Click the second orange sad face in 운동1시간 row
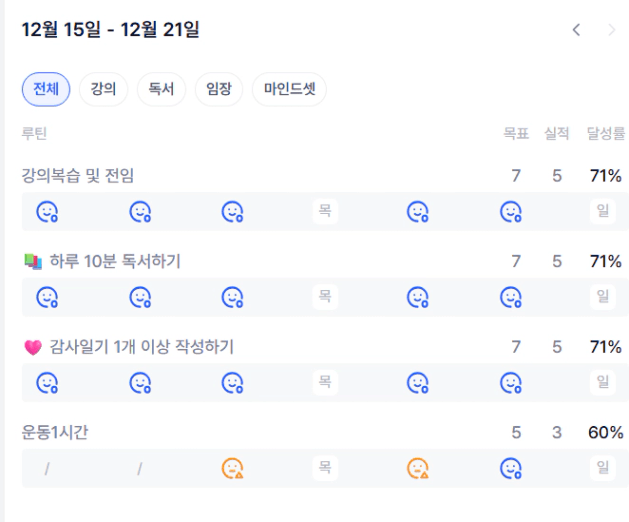Viewport: 629px width, 522px height. (418, 467)
